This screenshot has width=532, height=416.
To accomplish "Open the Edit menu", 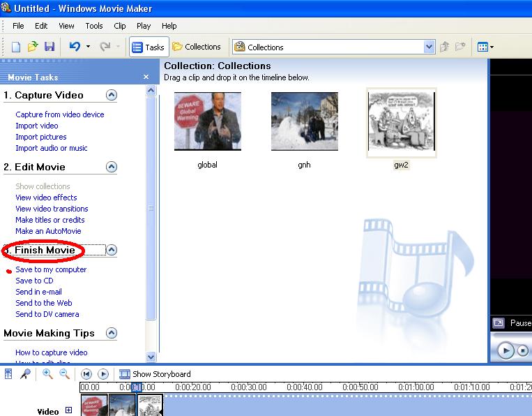I will (41, 26).
